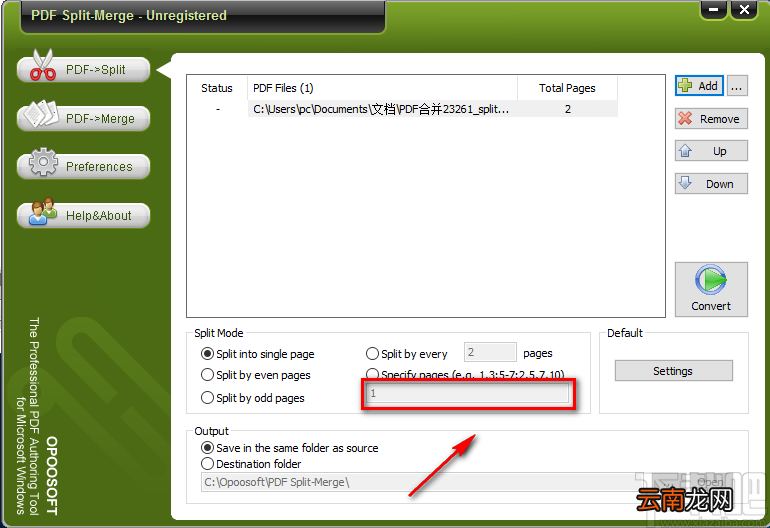This screenshot has width=770, height=528.
Task: Choose Save in the same folder as source
Action: coord(290,447)
